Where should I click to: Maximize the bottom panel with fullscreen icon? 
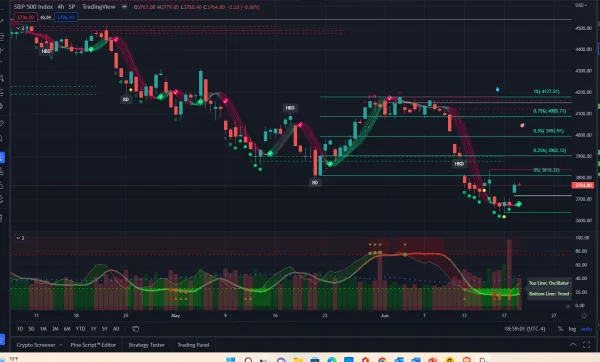click(x=586, y=345)
